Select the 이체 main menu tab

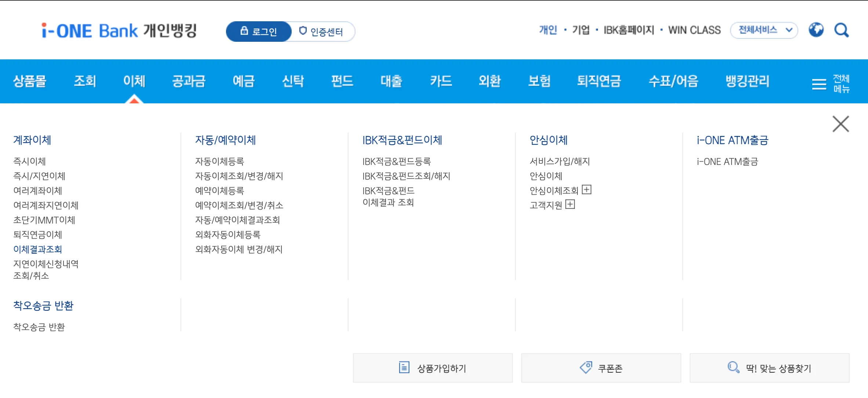(x=134, y=81)
